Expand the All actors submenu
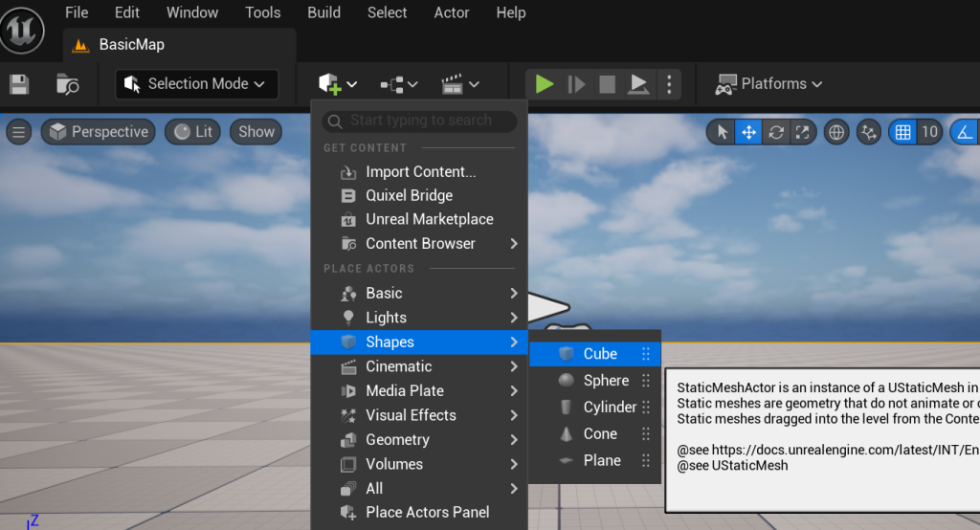The width and height of the screenshot is (980, 530). click(x=419, y=488)
